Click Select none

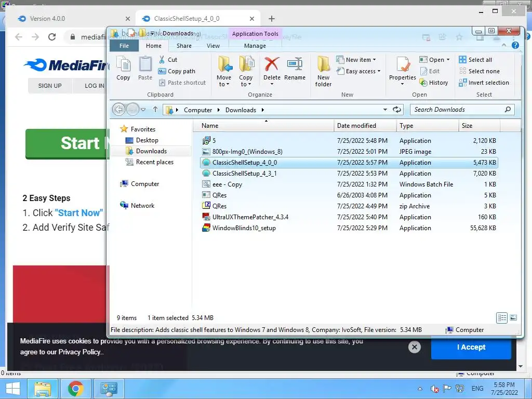point(480,71)
